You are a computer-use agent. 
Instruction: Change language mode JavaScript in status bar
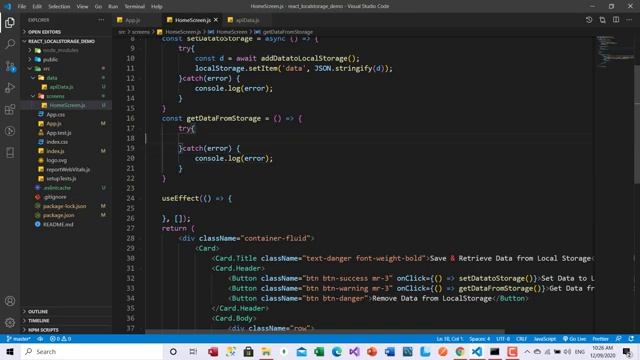(545, 339)
